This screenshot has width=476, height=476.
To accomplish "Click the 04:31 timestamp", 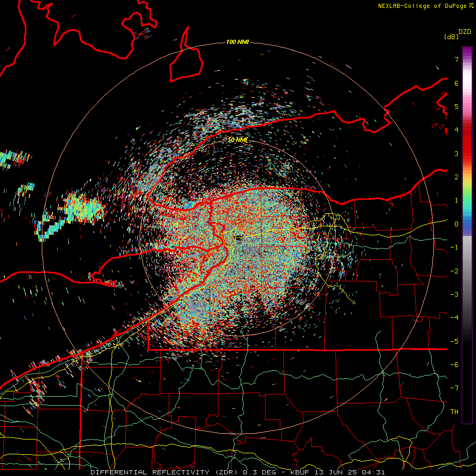I will [374, 472].
